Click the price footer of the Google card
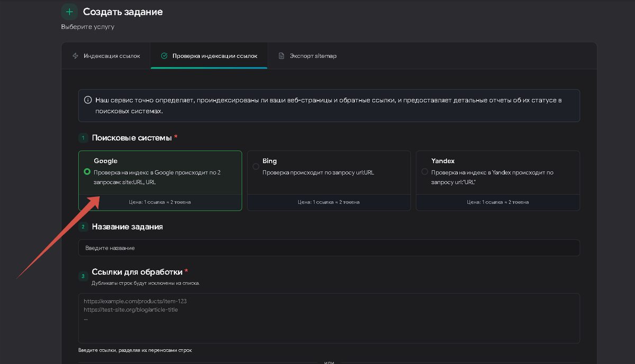Viewport: 635px width, 364px height. tap(160, 202)
